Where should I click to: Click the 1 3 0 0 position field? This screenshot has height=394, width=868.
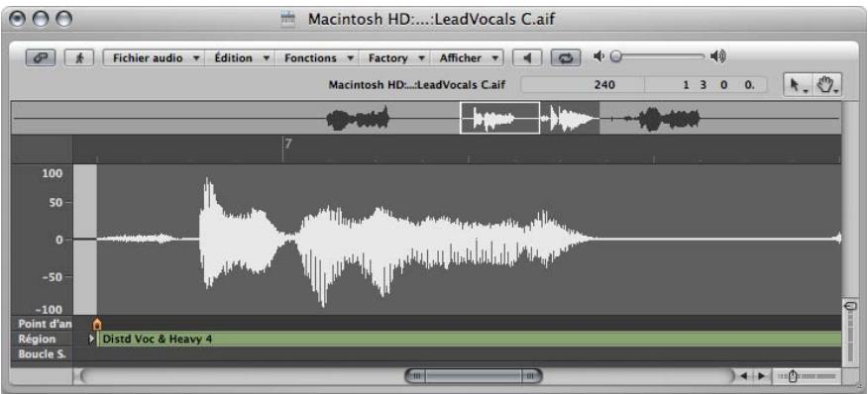click(x=706, y=85)
